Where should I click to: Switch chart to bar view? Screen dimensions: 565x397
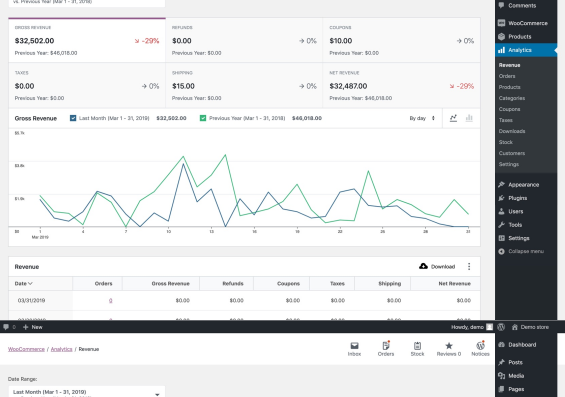469,118
